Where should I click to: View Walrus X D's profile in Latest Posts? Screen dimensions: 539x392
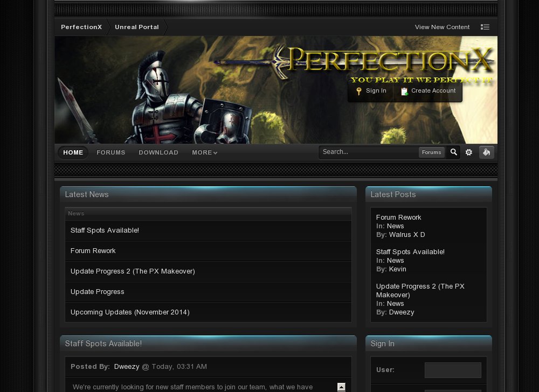[x=407, y=235]
